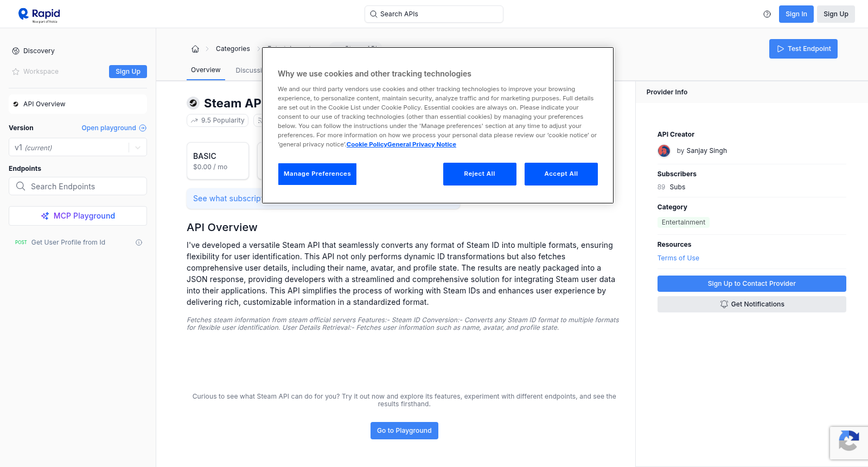868x467 pixels.
Task: Focus the Search APIs field
Action: coord(434,14)
